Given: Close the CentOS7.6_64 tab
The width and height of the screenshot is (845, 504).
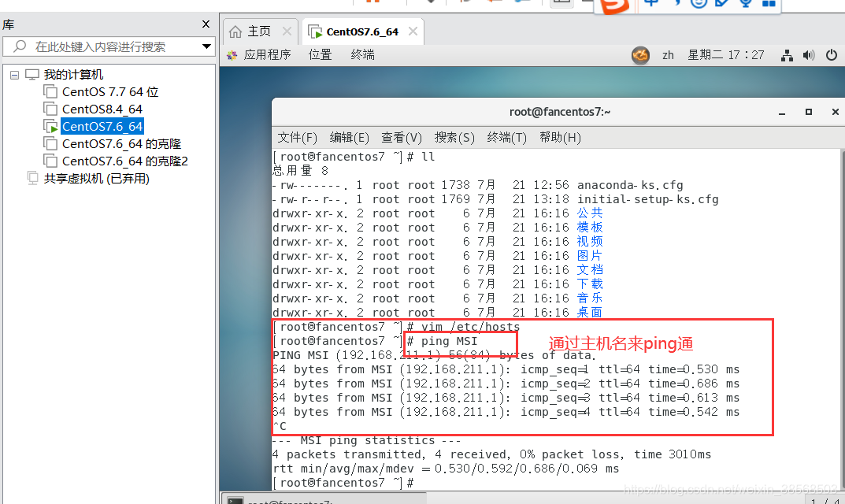Looking at the screenshot, I should [413, 31].
